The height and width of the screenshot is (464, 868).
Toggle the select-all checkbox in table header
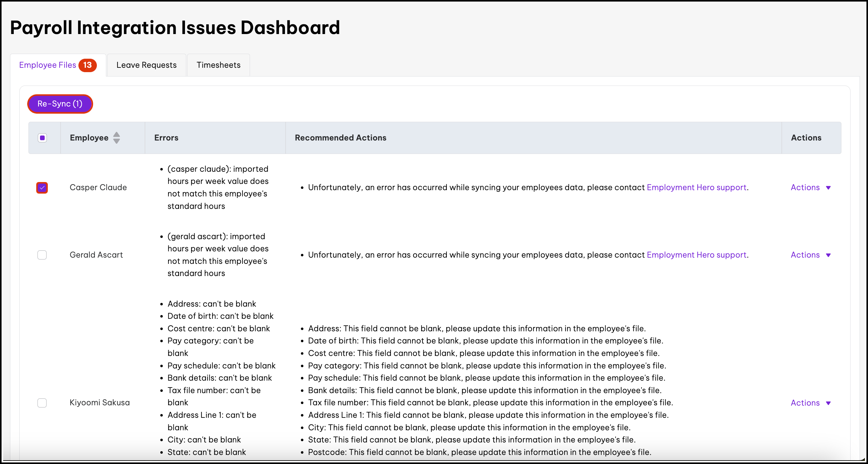[x=42, y=138]
